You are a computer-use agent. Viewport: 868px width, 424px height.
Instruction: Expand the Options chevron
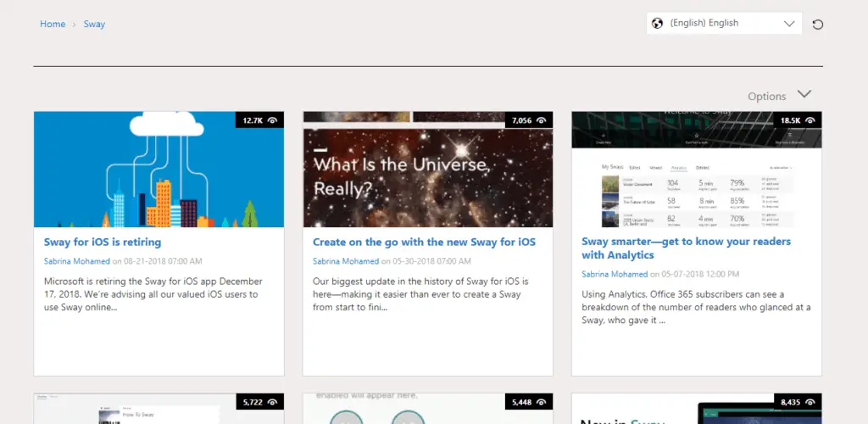[804, 94]
